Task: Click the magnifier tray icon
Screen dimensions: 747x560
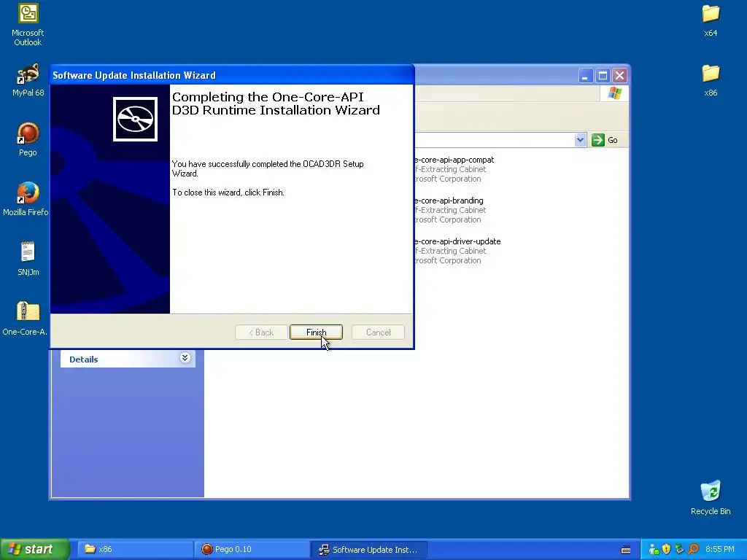Action: (x=693, y=549)
